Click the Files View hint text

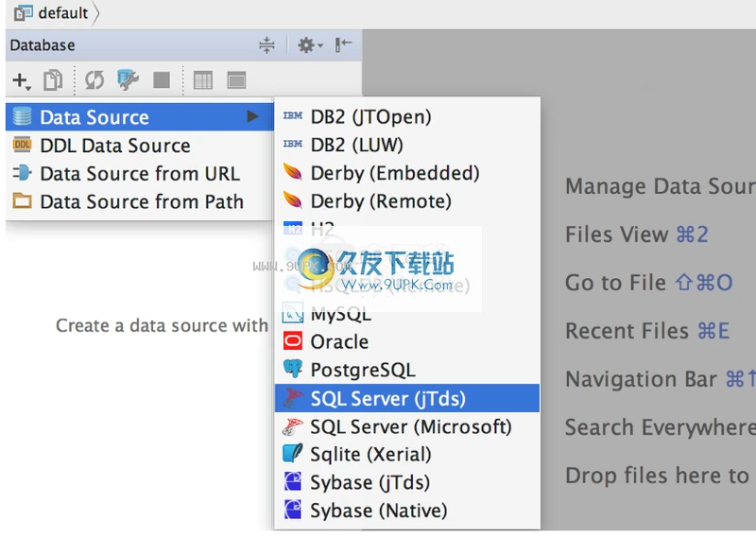click(x=636, y=234)
